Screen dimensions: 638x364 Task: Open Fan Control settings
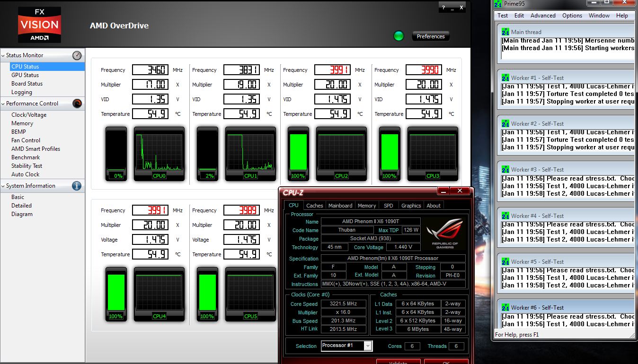pos(26,140)
